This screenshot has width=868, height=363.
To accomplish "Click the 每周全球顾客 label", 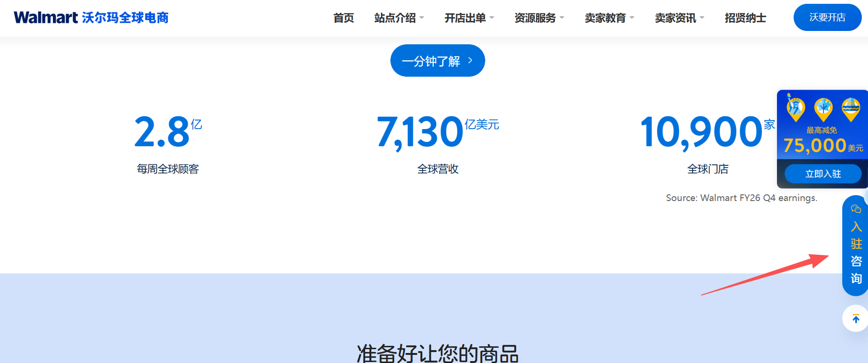I will pyautogui.click(x=168, y=169).
